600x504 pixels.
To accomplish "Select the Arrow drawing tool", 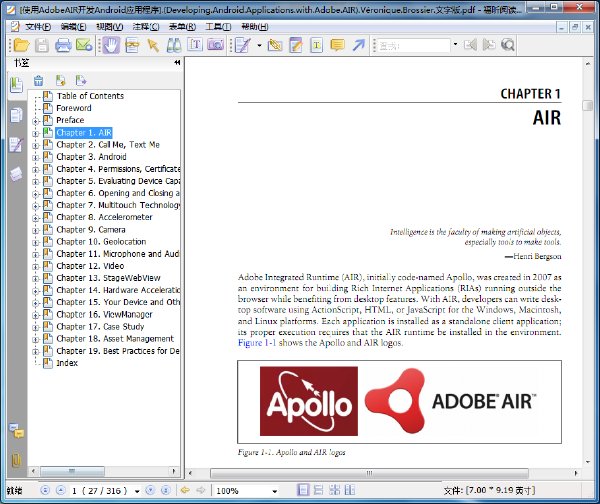I will 359,45.
